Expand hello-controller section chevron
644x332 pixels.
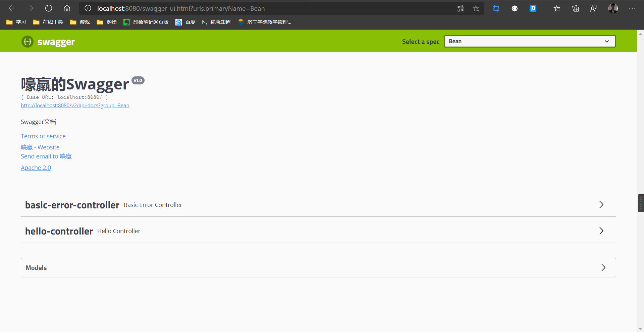point(601,231)
